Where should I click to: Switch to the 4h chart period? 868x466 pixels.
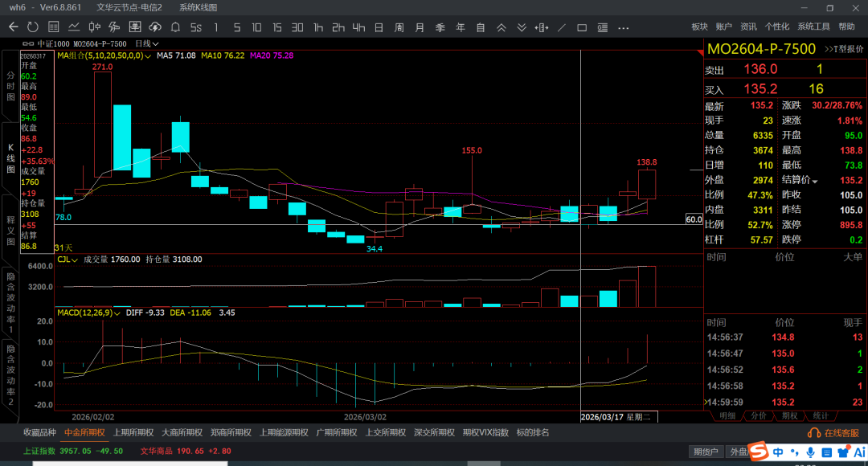(x=358, y=27)
